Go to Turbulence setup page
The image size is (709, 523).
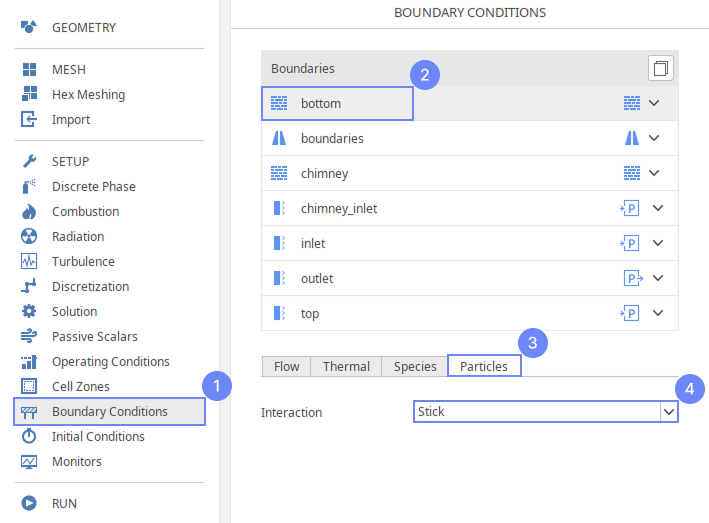coord(83,262)
